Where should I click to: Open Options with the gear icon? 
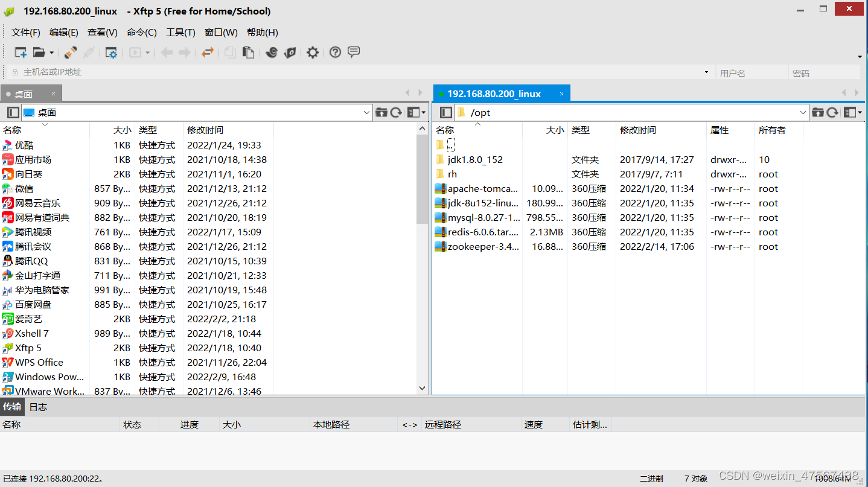point(312,53)
